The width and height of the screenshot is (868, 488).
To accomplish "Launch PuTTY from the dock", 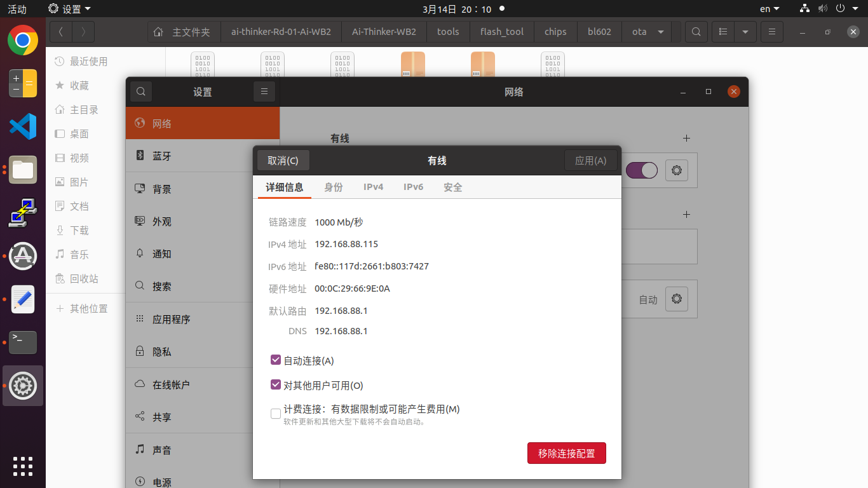I will click(x=23, y=213).
